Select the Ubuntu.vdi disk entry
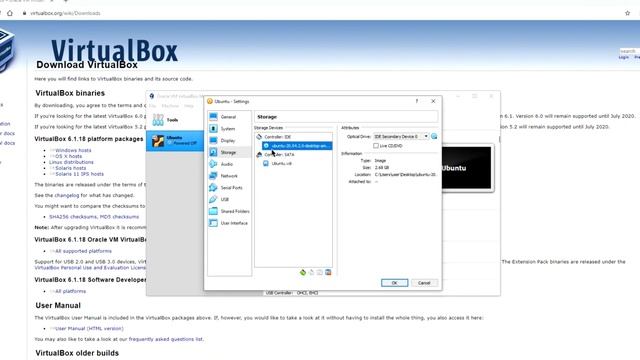Screen dimensions: 640x360 point(282,163)
